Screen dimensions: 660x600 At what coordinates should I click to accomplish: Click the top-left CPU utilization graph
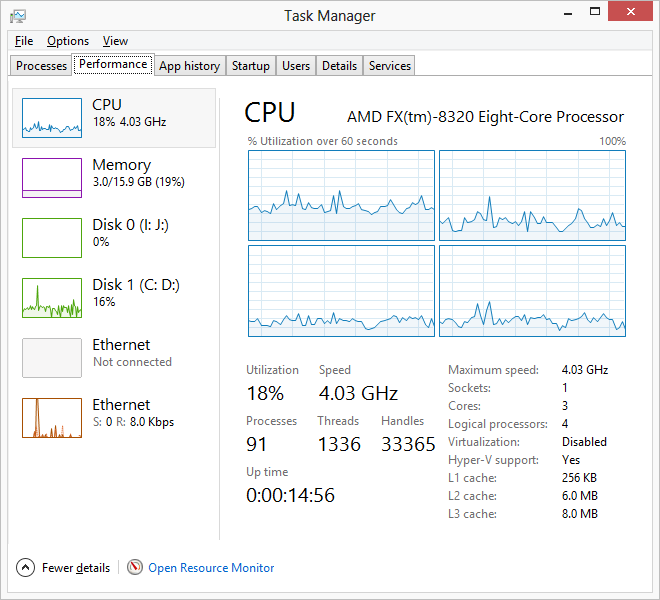(341, 195)
